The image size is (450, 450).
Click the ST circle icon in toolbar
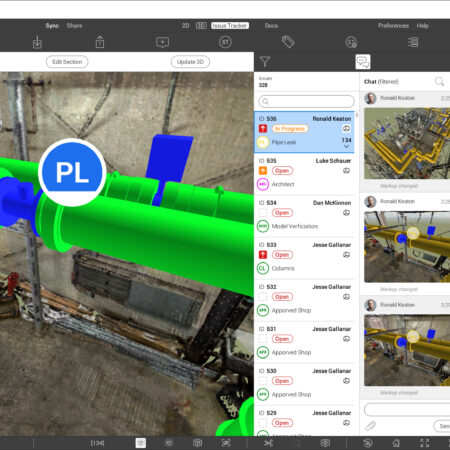[x=225, y=42]
